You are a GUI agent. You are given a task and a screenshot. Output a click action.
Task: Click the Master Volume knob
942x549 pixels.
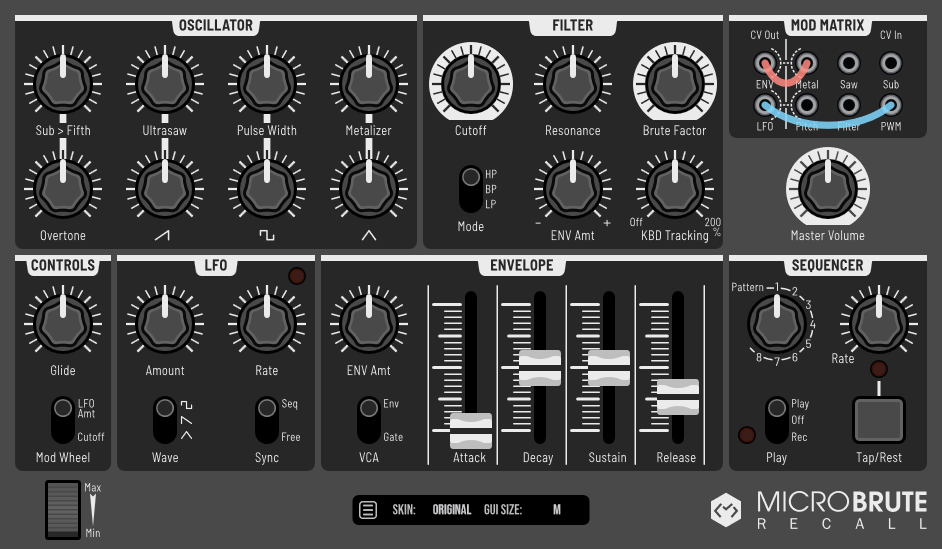tap(828, 188)
